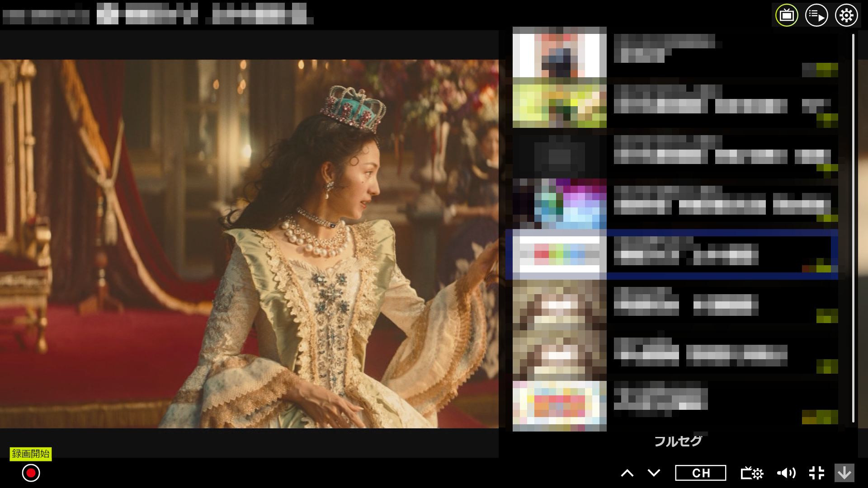Open the recorded playlist icon
The width and height of the screenshot is (868, 488).
pos(816,15)
